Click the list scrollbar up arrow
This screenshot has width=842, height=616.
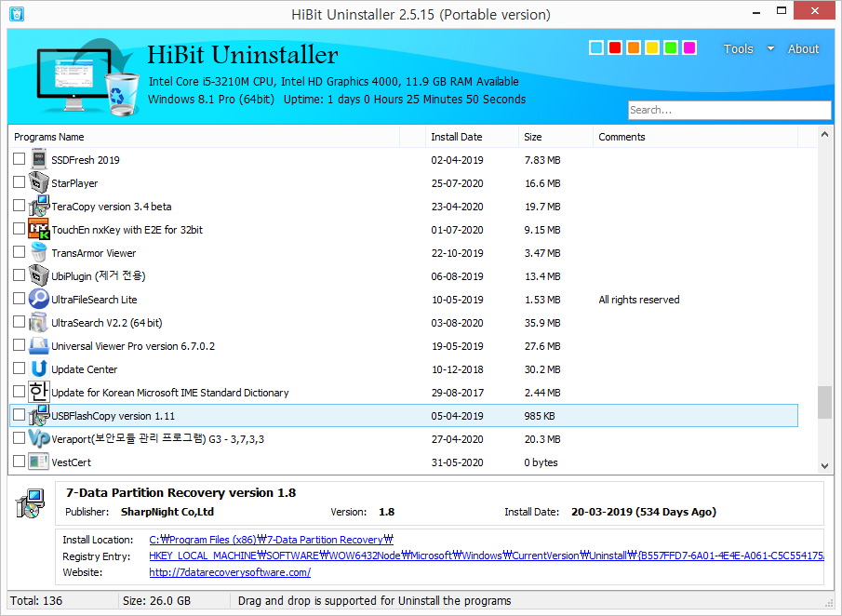(825, 134)
